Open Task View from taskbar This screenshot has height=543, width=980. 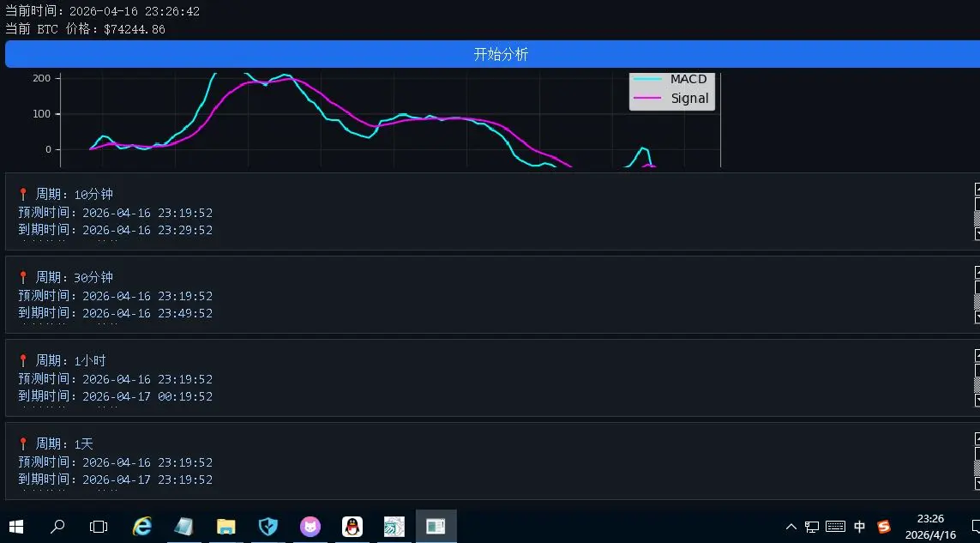pyautogui.click(x=99, y=527)
